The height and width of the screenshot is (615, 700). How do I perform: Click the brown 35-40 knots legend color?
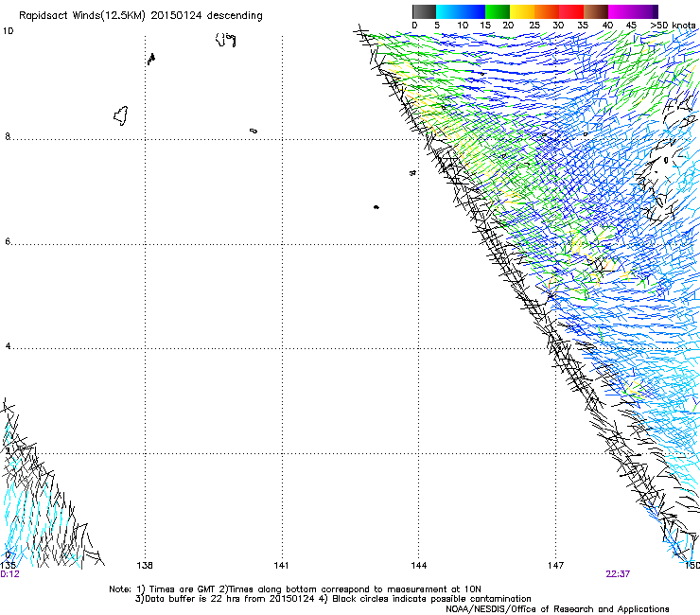tap(596, 11)
